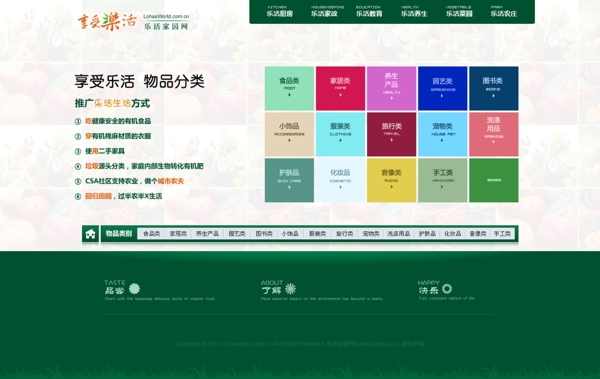600x379 pixels.
Task: Click the 享受乐活 site logo
Action: click(108, 21)
